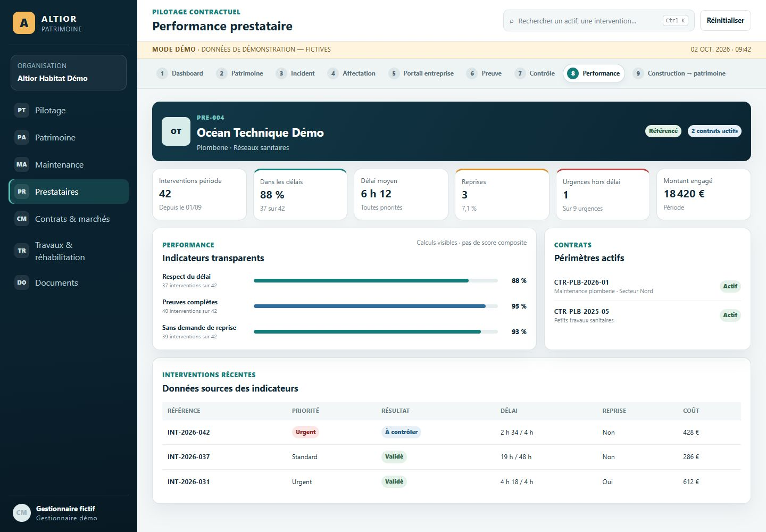Open intervention INT-2026-031
Screen dimensions: 766x532
click(452, 482)
